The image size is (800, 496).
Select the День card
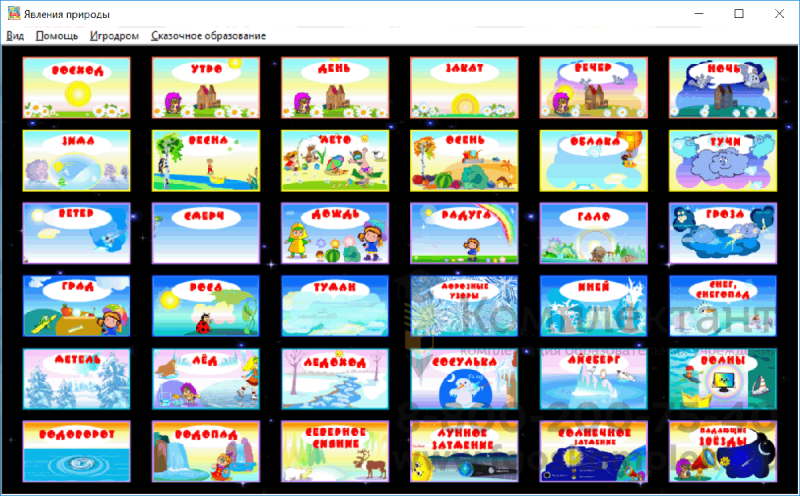click(335, 88)
